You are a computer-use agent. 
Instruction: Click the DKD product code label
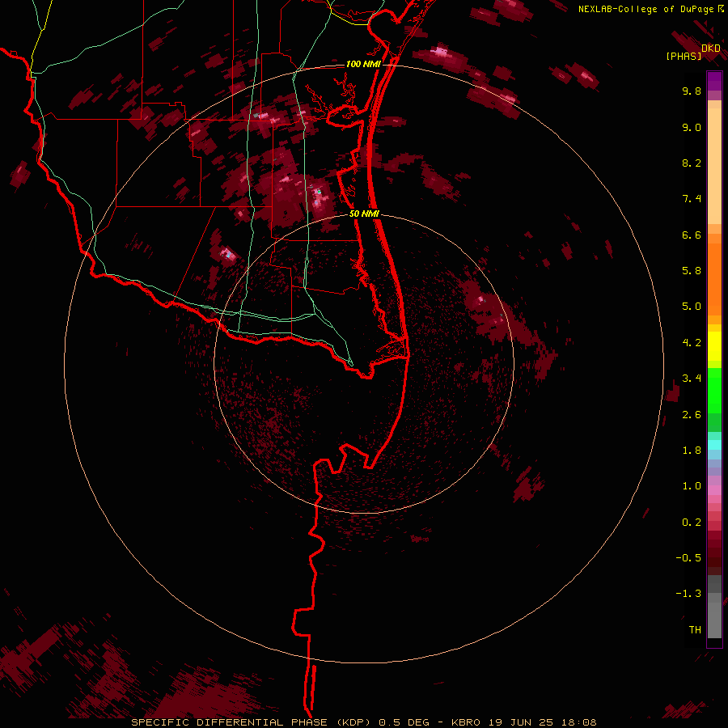711,48
